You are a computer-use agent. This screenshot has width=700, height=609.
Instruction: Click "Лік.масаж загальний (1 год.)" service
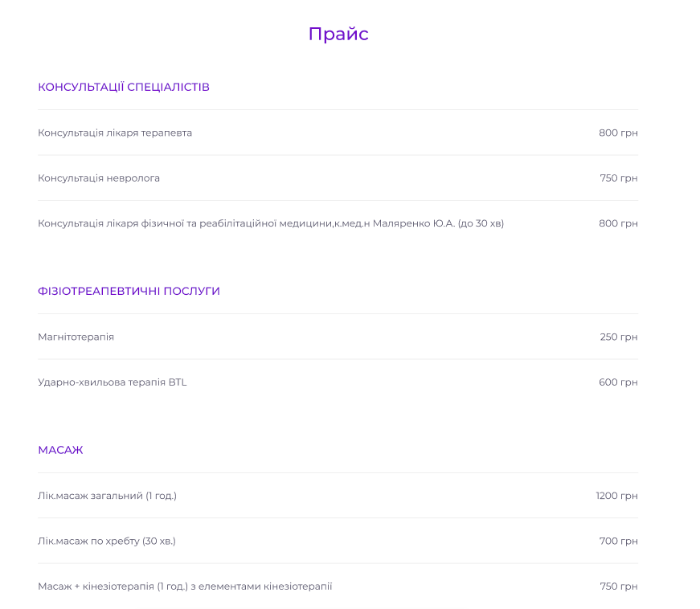pyautogui.click(x=107, y=496)
